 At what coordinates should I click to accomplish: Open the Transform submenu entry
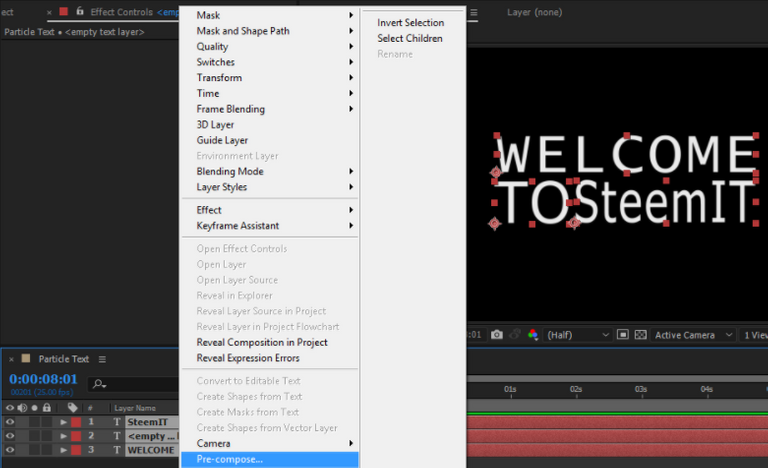click(270, 78)
